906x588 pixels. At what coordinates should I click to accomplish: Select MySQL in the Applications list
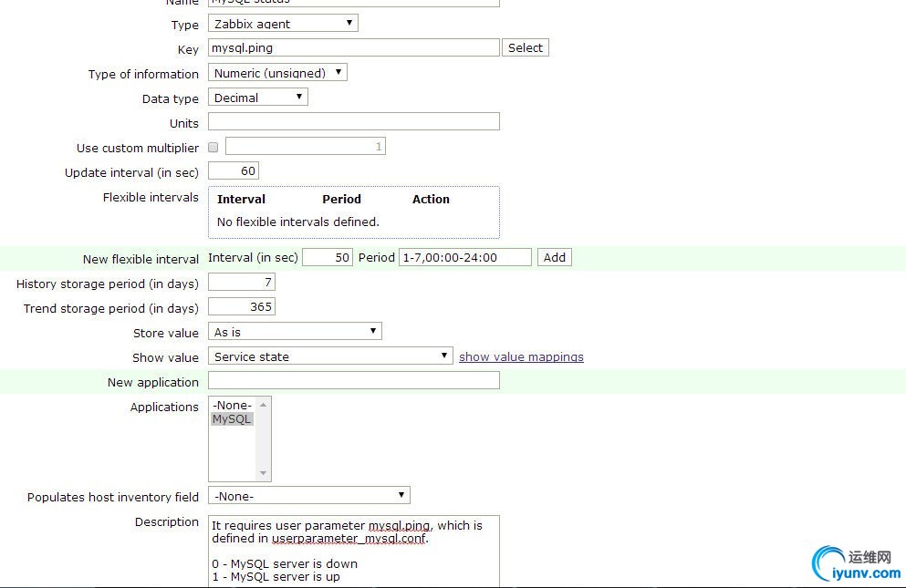click(x=232, y=419)
